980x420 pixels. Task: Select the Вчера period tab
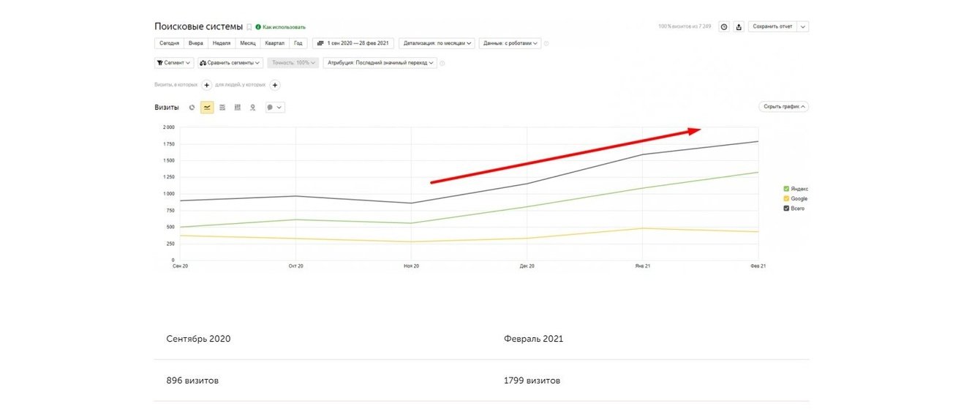click(195, 43)
